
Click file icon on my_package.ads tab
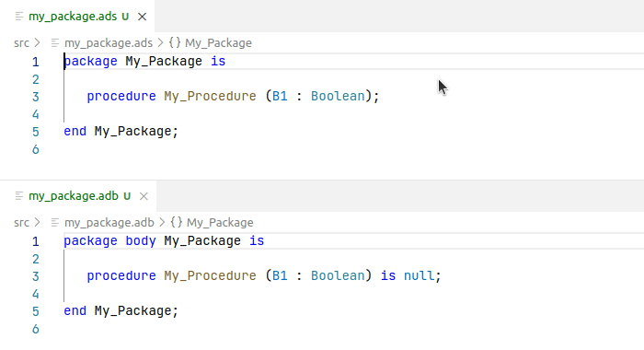(19, 17)
